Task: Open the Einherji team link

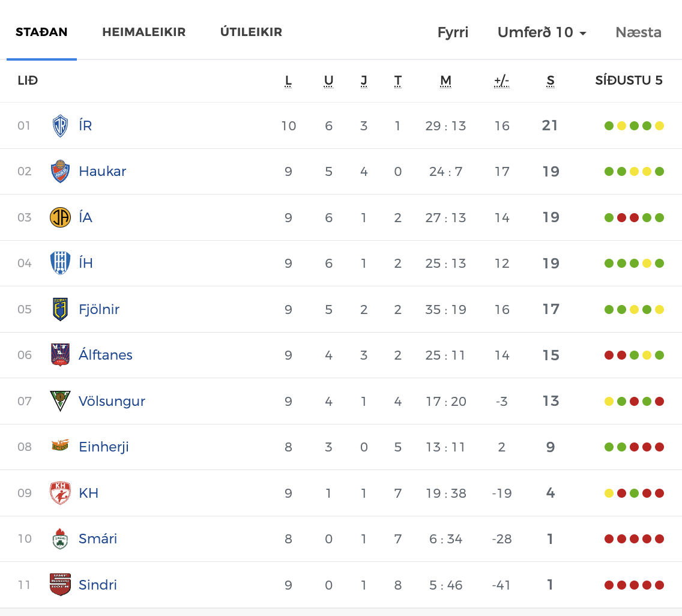Action: (x=103, y=447)
